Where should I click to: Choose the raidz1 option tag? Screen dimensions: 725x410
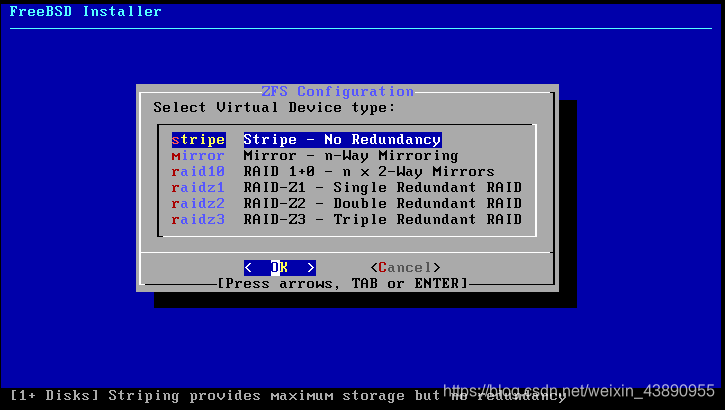tap(198, 188)
